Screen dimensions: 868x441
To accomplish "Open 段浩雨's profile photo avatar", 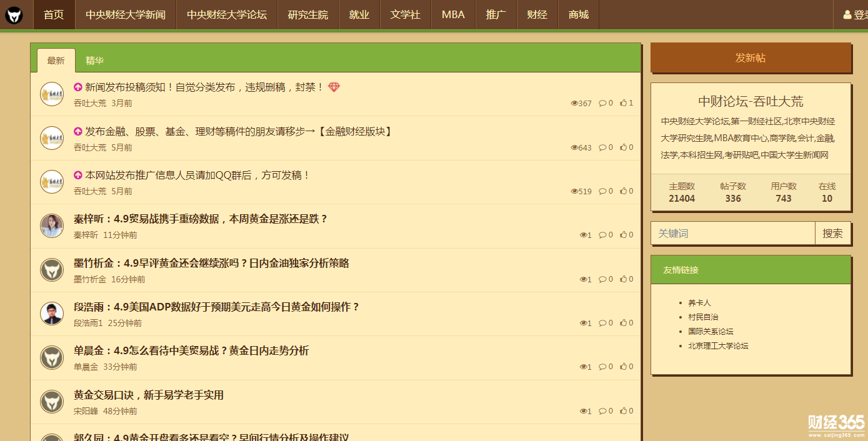I will click(52, 314).
